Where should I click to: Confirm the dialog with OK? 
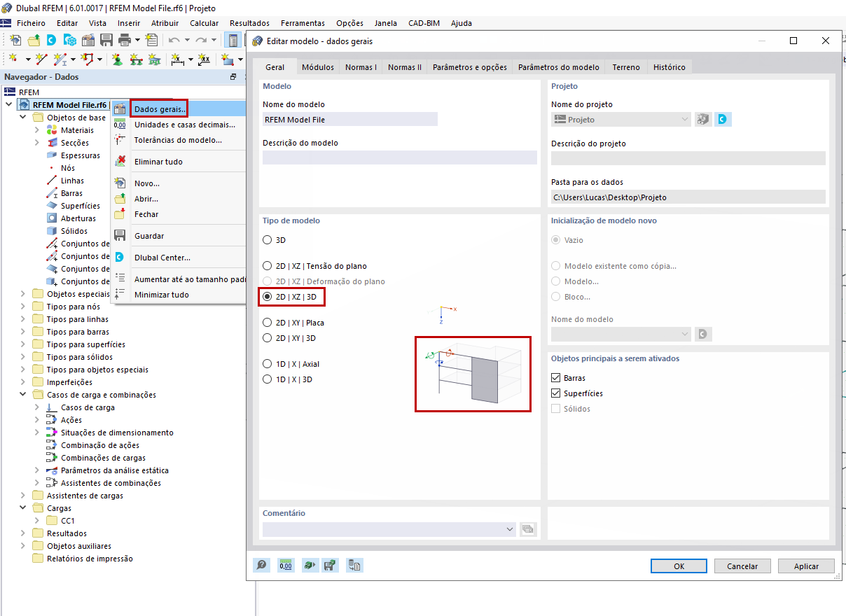click(678, 566)
